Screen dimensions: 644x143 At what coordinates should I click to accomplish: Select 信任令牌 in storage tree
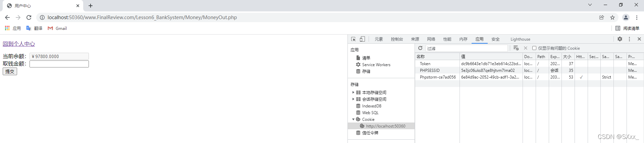coord(370,133)
